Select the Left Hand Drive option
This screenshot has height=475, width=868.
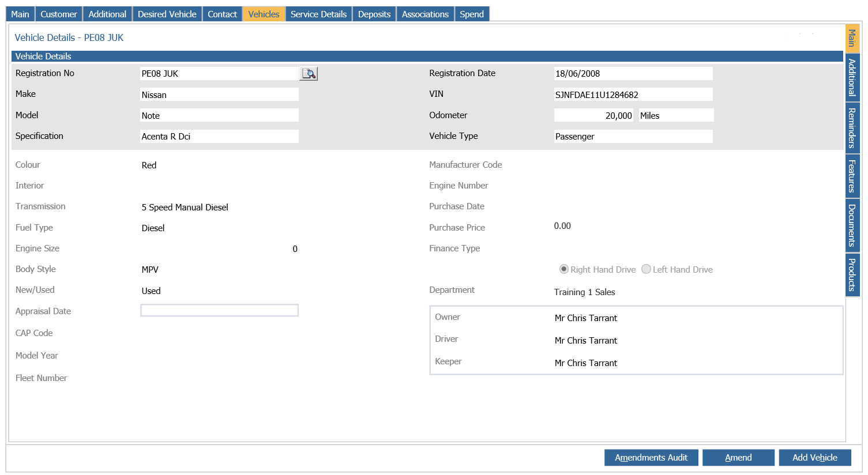click(646, 269)
